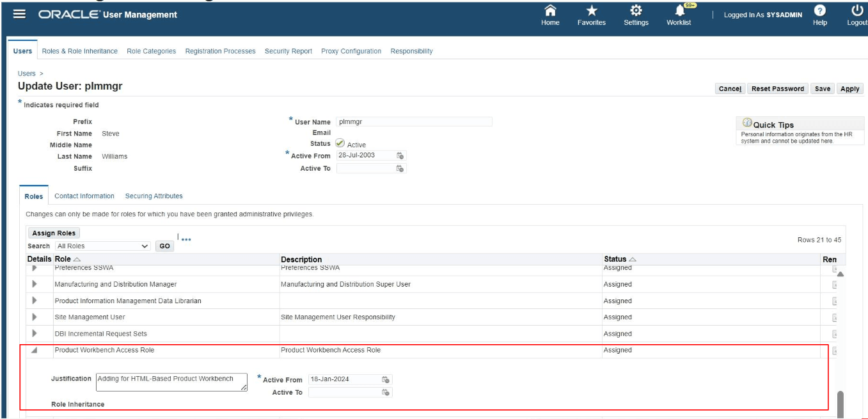This screenshot has width=868, height=419.
Task: Switch to Securing Attributes sub-tab
Action: tap(154, 196)
